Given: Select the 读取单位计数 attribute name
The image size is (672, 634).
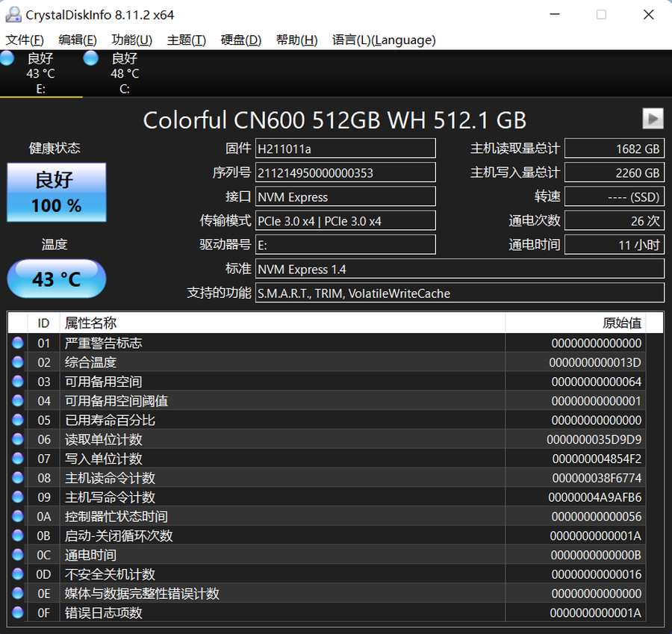Looking at the screenshot, I should (103, 439).
